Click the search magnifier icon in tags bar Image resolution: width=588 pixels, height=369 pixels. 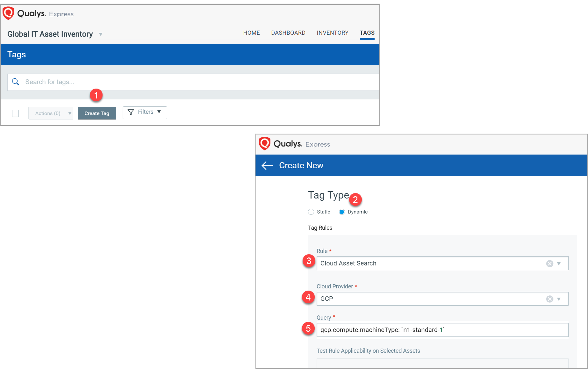coord(15,82)
